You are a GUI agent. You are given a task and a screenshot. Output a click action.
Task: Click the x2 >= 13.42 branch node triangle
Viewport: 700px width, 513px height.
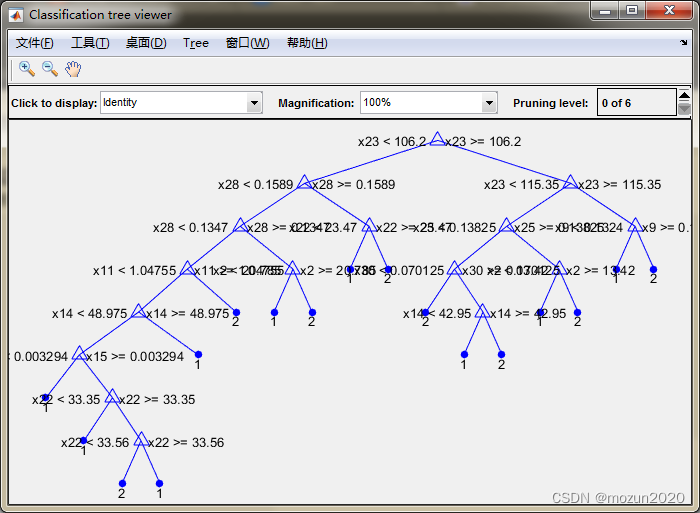point(559,268)
